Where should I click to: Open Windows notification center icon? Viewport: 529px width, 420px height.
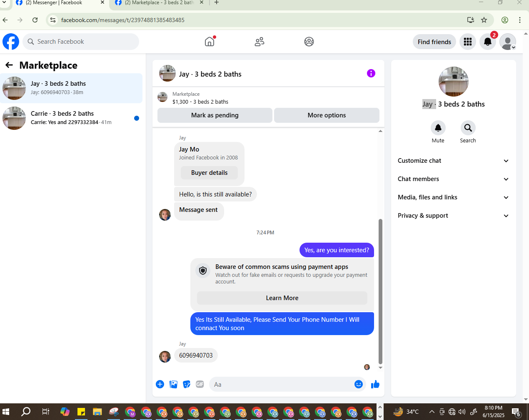[516, 412]
